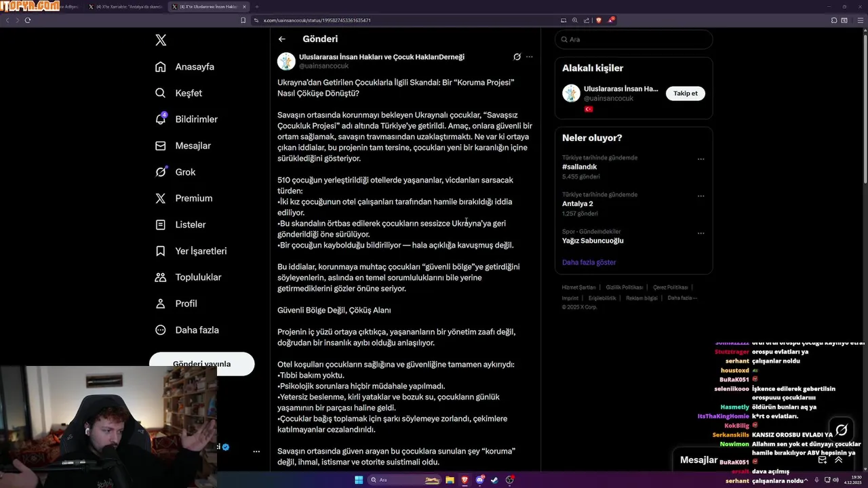This screenshot has width=868, height=488.
Task: Click the Keşfet magnifier icon
Action: coord(161,93)
